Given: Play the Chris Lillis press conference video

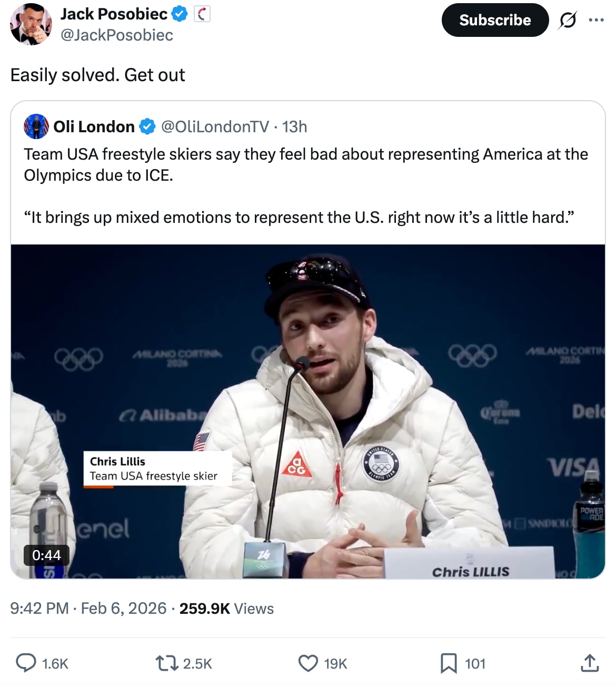Looking at the screenshot, I should click(308, 411).
